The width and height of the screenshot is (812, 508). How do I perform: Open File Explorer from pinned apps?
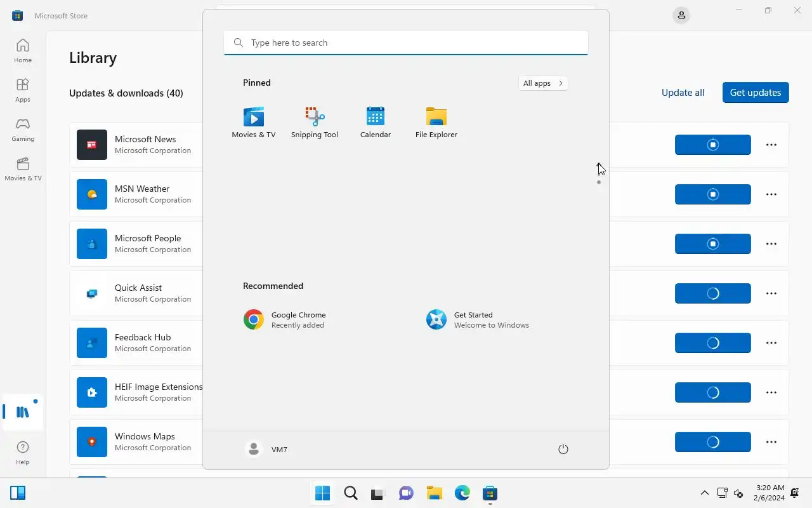(x=436, y=123)
